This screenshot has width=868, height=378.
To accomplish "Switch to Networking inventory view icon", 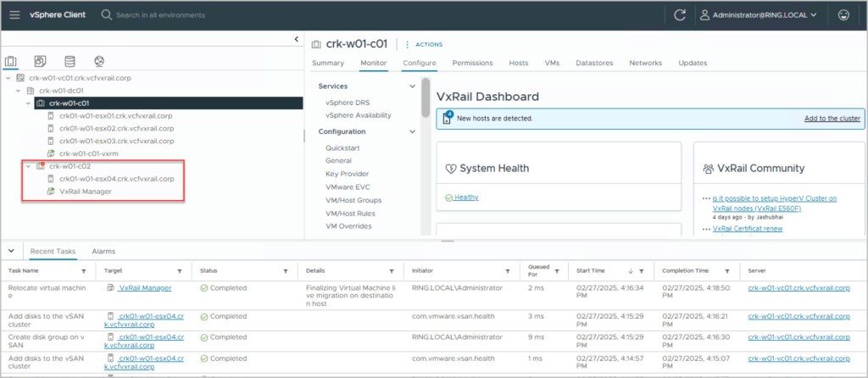I will 99,61.
